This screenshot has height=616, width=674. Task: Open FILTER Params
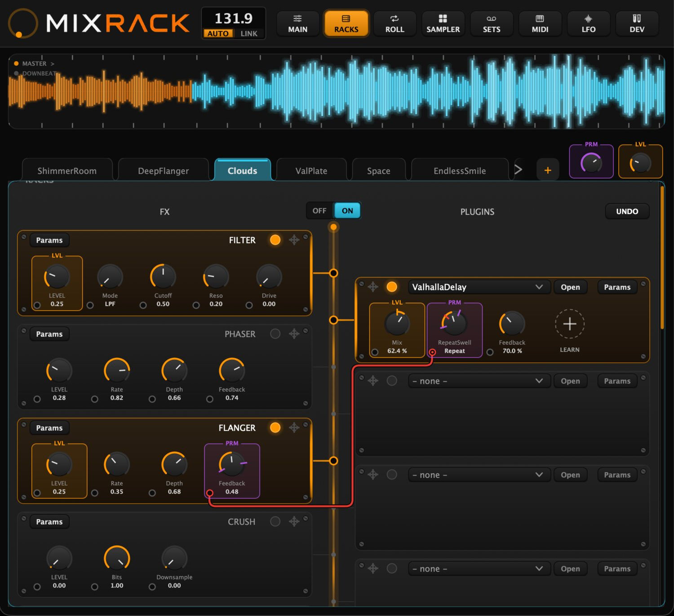coord(49,240)
